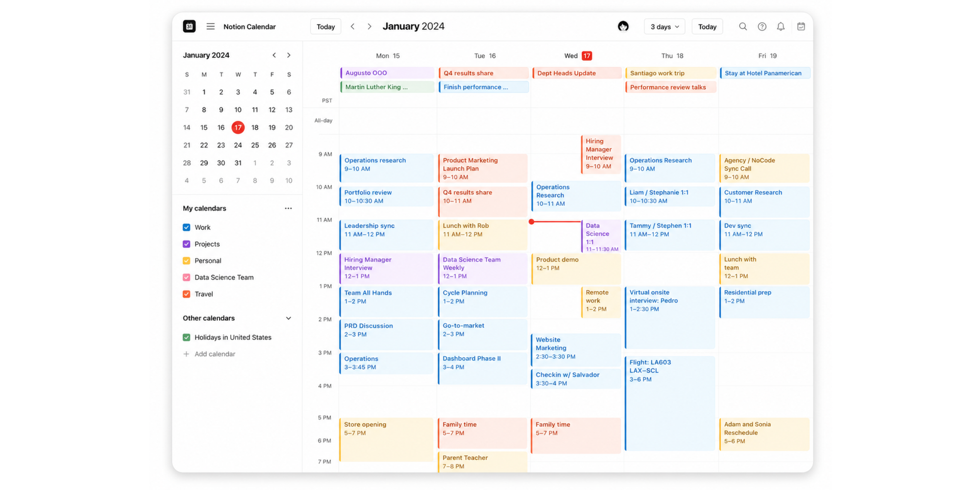The height and width of the screenshot is (490, 980).
Task: Open the Finish performance all-day event
Action: (x=484, y=87)
